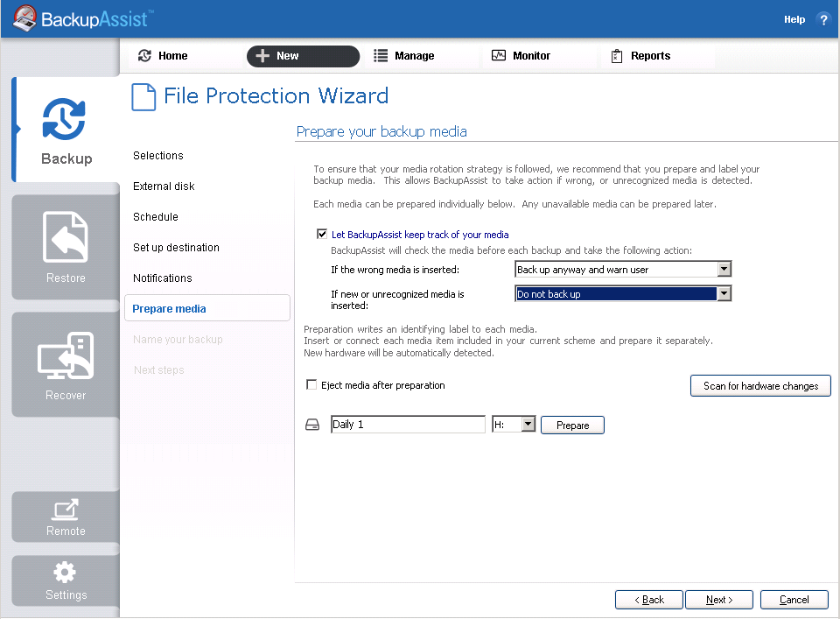Click the Name your backup step

pos(178,339)
